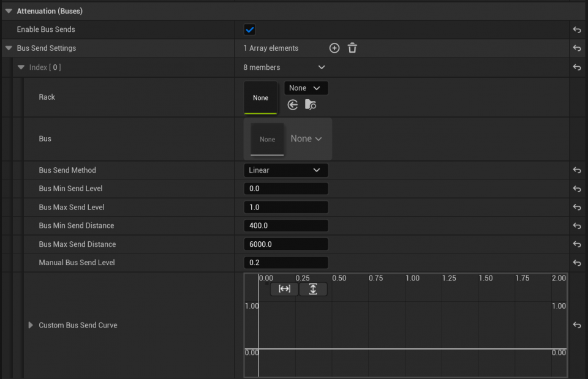The width and height of the screenshot is (588, 379).
Task: Expand the Custom Bus Send Curve property
Action: point(31,325)
